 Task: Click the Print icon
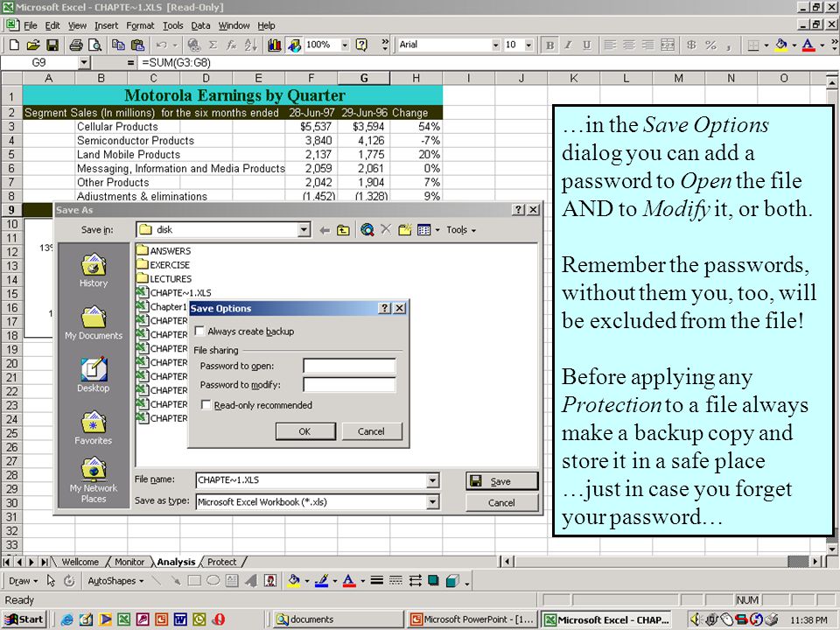coord(75,45)
